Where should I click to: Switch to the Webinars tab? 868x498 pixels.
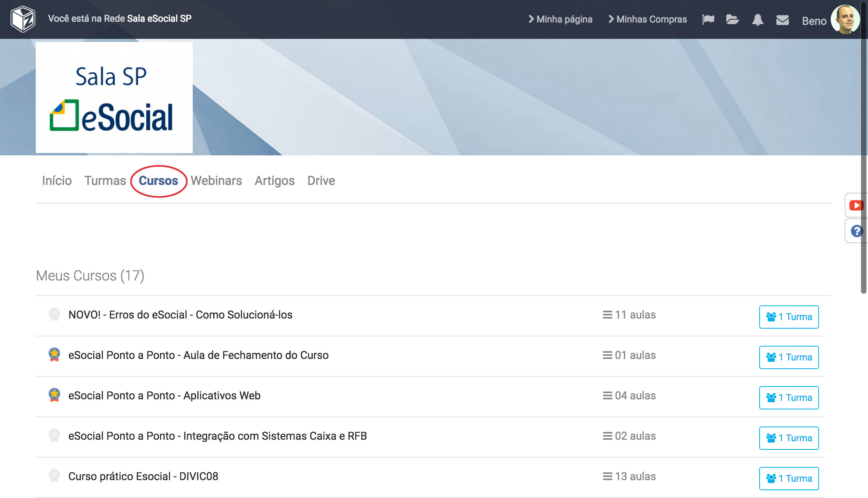click(x=216, y=181)
